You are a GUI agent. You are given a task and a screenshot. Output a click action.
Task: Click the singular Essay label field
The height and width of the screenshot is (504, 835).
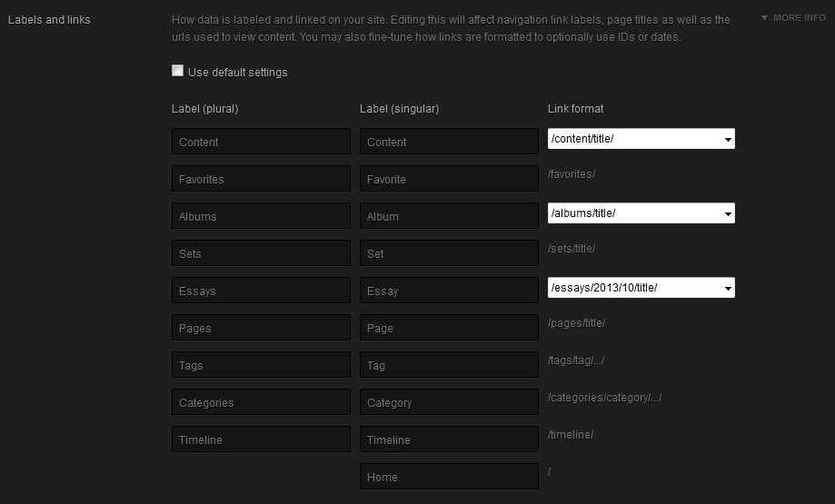click(x=449, y=291)
